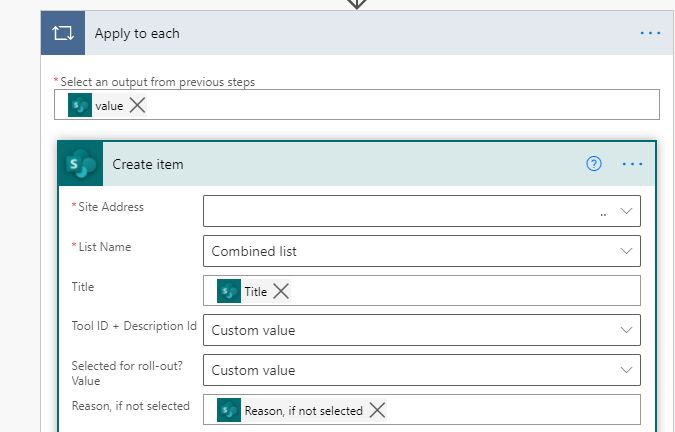
Task: Click the Apply to each loop icon
Action: pos(62,33)
